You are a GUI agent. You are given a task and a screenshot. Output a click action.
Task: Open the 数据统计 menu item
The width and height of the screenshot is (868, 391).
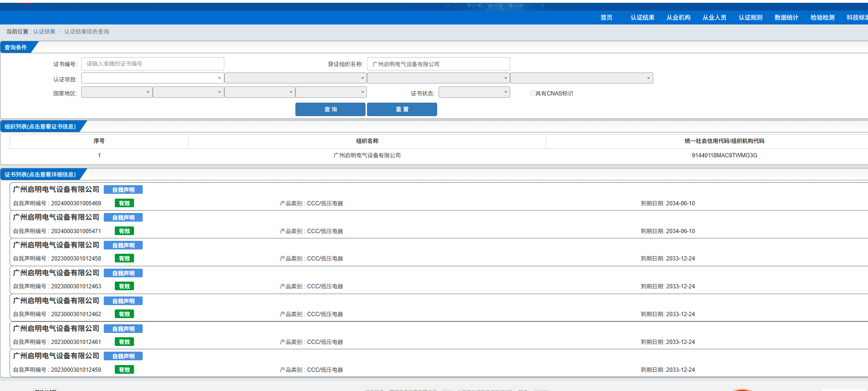coord(786,18)
